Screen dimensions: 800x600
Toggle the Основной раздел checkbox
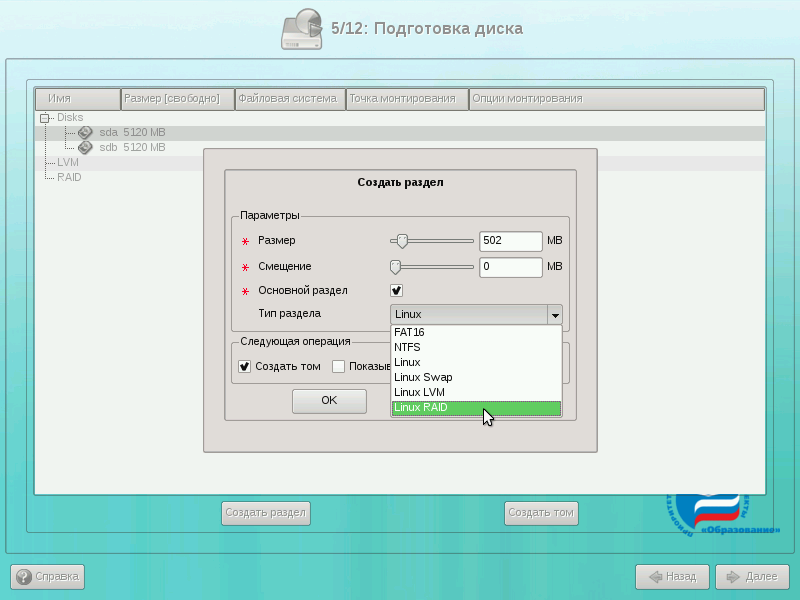396,291
